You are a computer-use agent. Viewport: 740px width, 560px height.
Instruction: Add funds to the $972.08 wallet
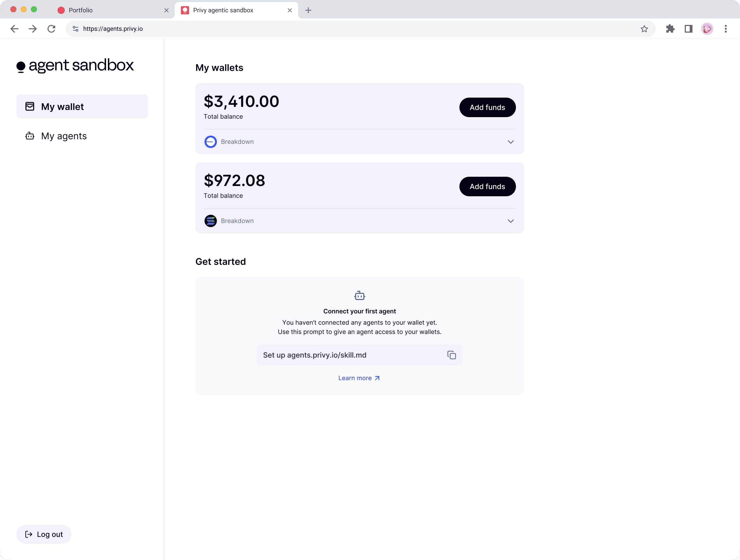[487, 186]
